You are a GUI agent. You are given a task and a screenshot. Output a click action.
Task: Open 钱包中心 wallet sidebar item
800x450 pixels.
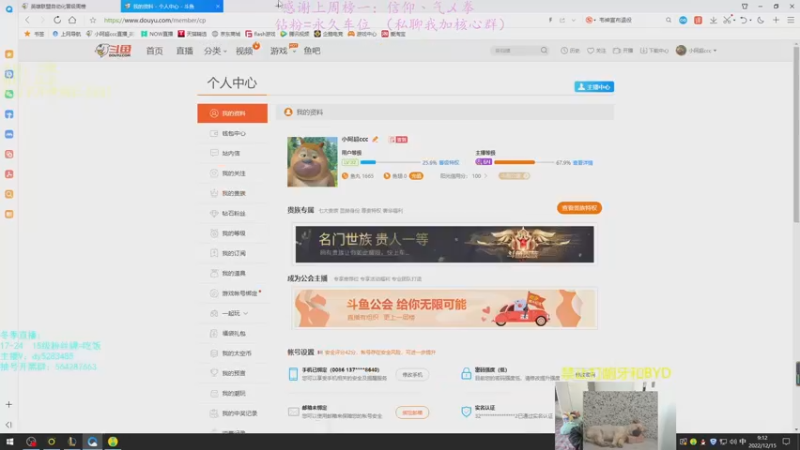[232, 133]
